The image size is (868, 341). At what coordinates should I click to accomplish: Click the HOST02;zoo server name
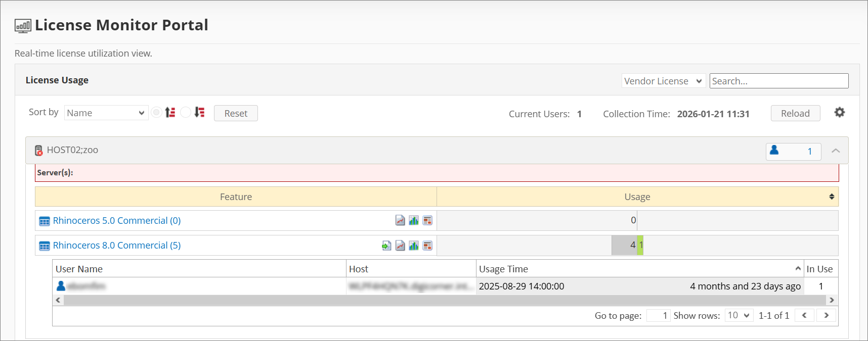pos(72,150)
